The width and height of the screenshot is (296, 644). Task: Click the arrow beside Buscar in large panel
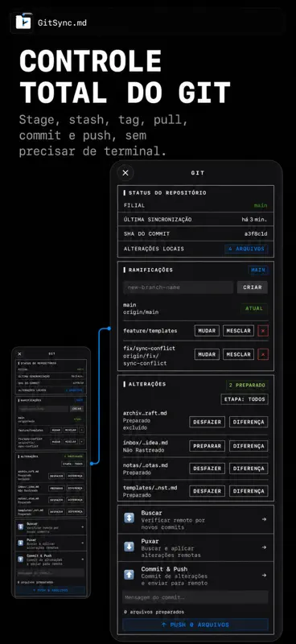click(264, 519)
